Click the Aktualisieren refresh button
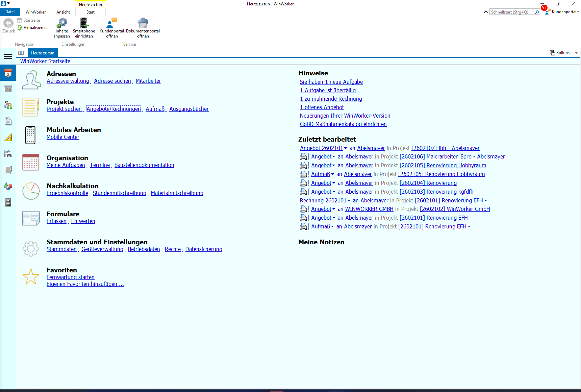The height and width of the screenshot is (392, 581). coord(32,28)
